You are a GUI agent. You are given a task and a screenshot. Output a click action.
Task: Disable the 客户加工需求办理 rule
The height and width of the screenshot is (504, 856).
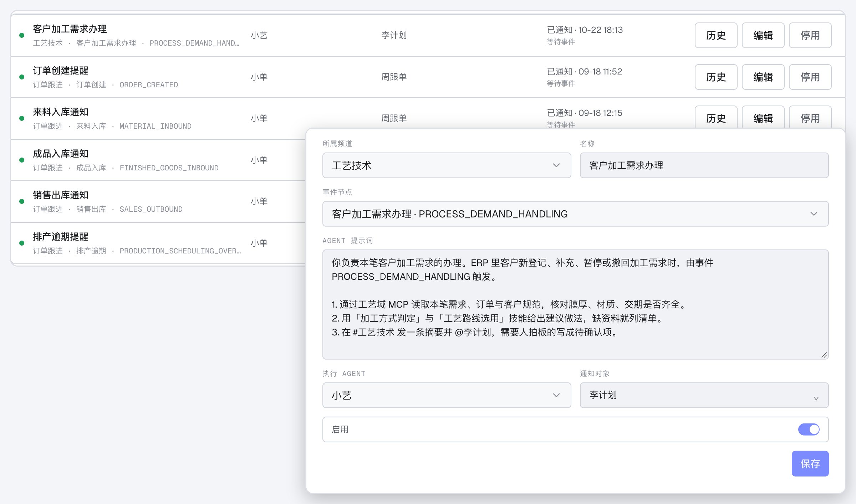click(x=810, y=35)
